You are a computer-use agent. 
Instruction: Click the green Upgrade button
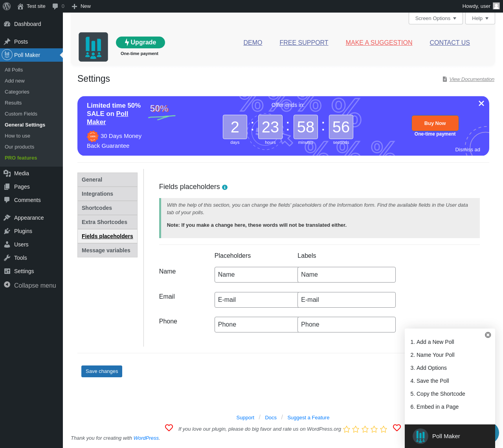click(x=140, y=42)
